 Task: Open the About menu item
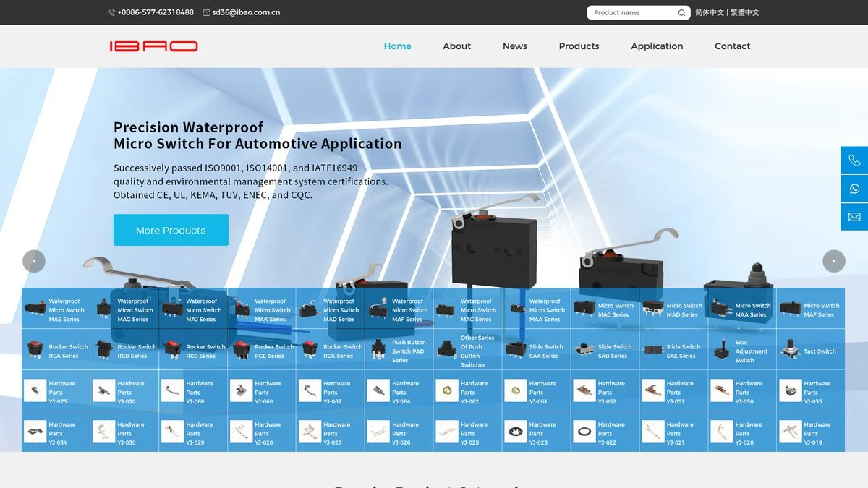pos(457,46)
